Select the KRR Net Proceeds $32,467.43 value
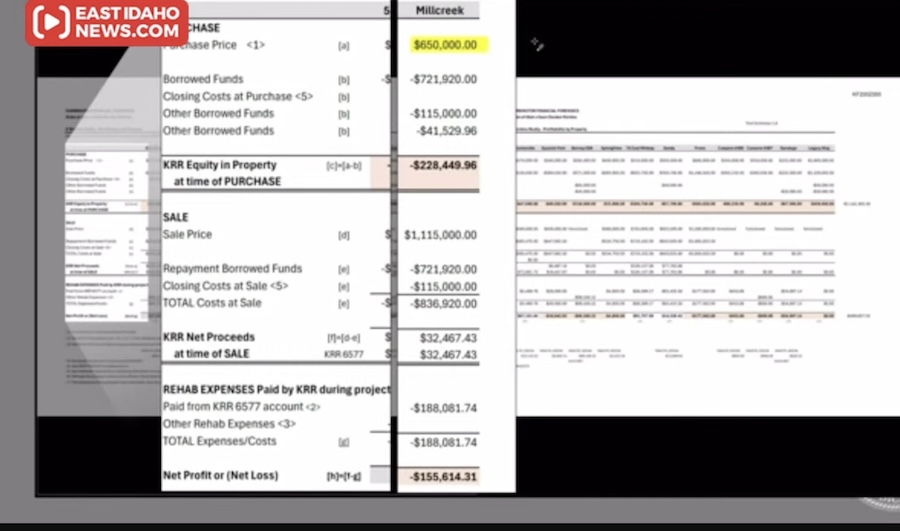The image size is (900, 531). [447, 338]
